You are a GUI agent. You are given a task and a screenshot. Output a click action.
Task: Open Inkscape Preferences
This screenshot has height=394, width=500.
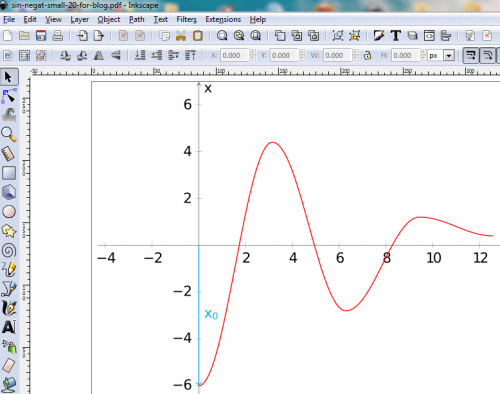(x=470, y=36)
